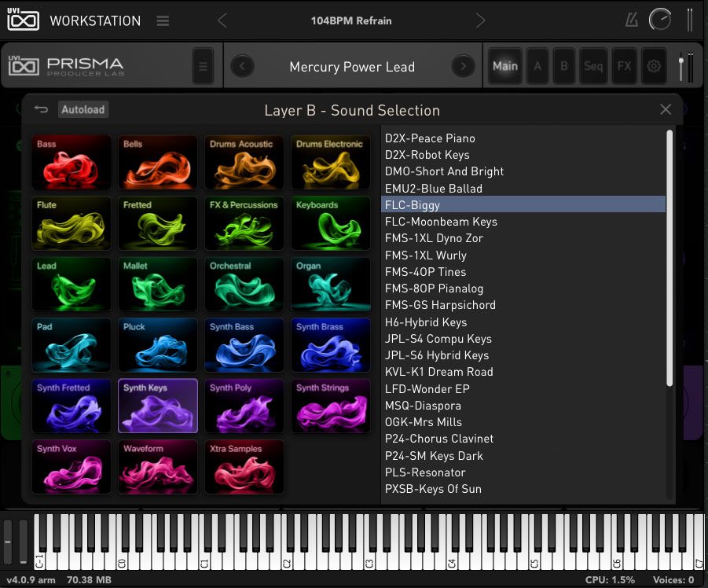Viewport: 708px width, 588px height.
Task: Open the Organ category
Action: click(x=331, y=284)
